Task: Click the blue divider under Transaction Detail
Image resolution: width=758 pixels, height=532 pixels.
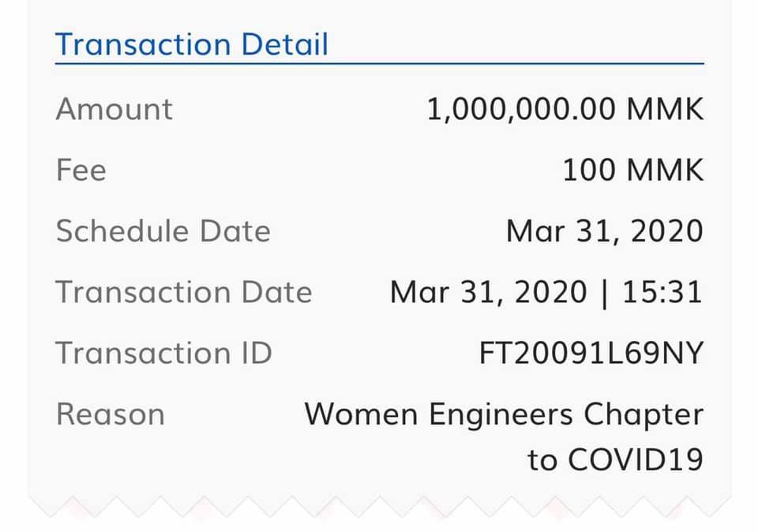Action: click(x=380, y=63)
